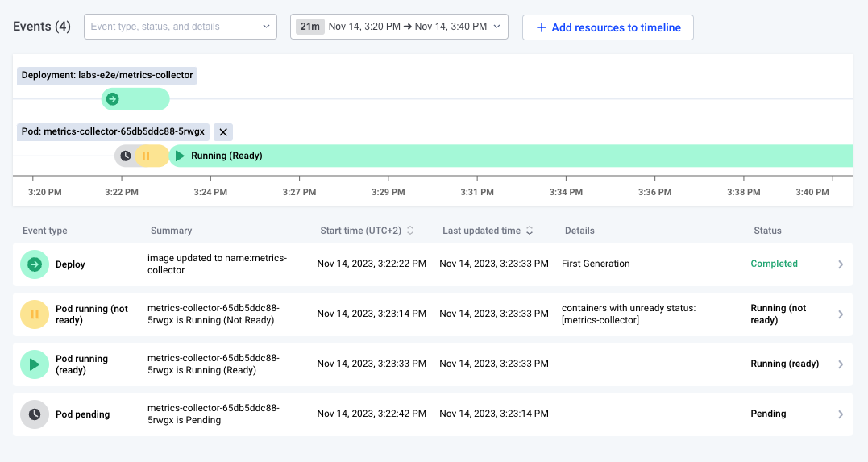This screenshot has width=868, height=462.
Task: Expand the Deploy event row's chevron
Action: (x=841, y=264)
